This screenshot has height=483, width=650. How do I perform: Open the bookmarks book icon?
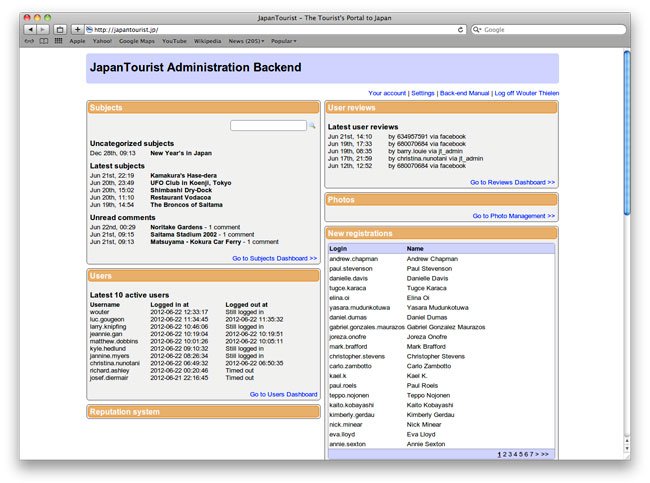click(x=44, y=41)
